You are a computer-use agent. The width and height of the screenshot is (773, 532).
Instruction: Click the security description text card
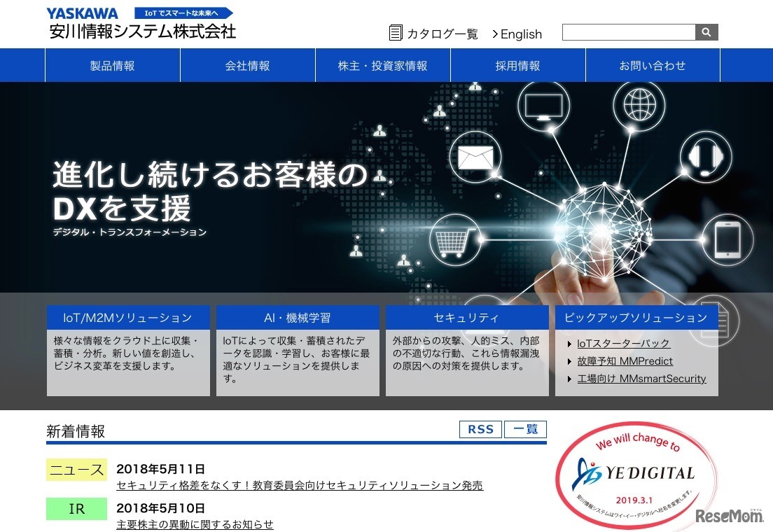tap(467, 363)
